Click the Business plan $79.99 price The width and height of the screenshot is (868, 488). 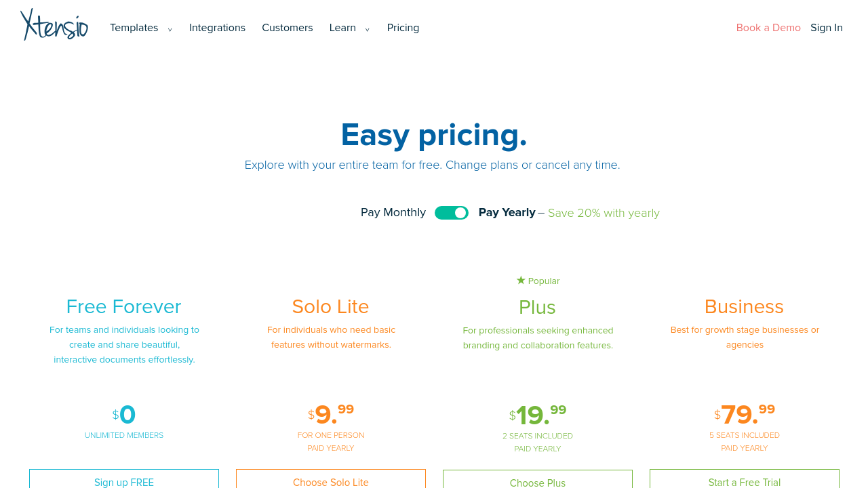(x=745, y=414)
